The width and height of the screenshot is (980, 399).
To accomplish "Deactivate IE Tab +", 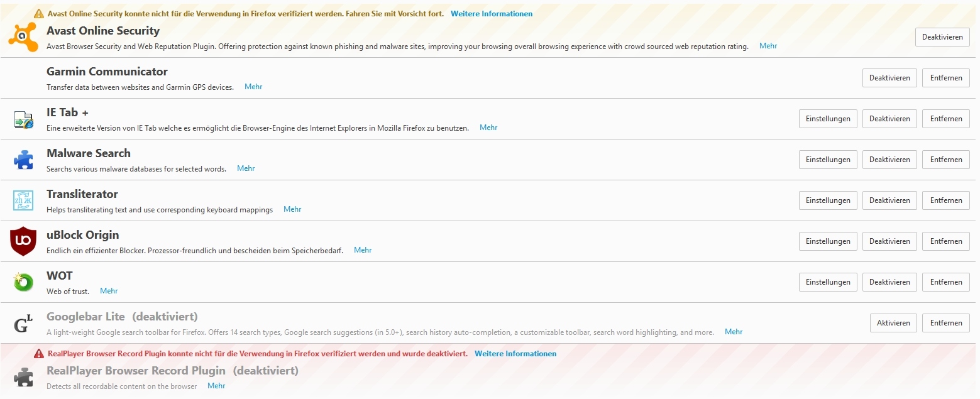I will click(889, 119).
